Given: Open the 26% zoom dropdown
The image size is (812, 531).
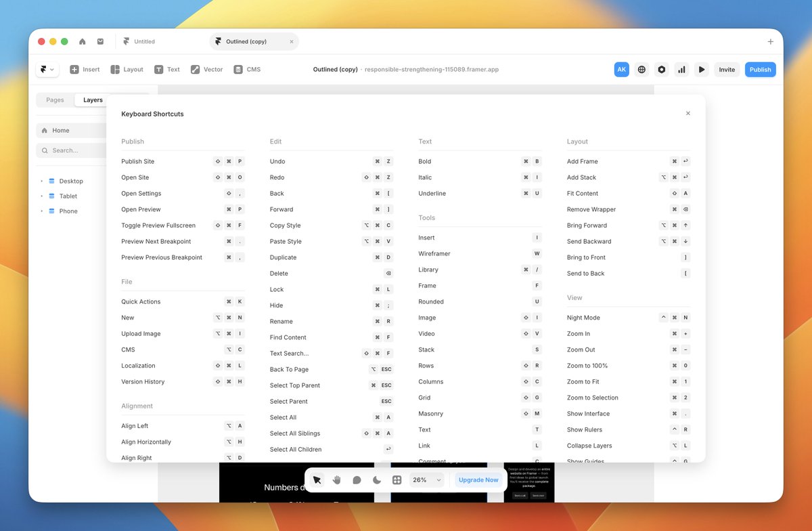Looking at the screenshot, I should [427, 480].
